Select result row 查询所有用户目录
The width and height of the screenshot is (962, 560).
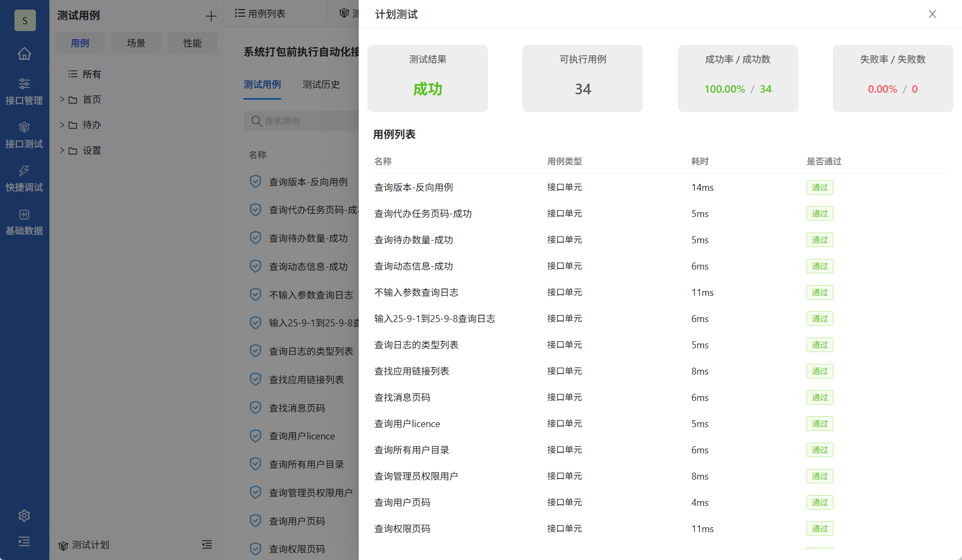[x=657, y=450]
